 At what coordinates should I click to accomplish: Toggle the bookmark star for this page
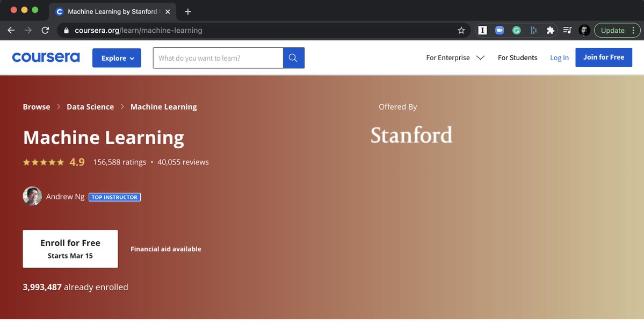pos(461,30)
